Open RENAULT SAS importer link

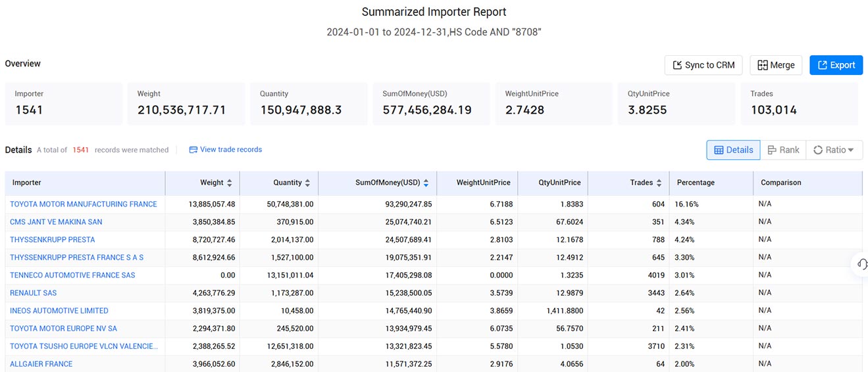34,293
